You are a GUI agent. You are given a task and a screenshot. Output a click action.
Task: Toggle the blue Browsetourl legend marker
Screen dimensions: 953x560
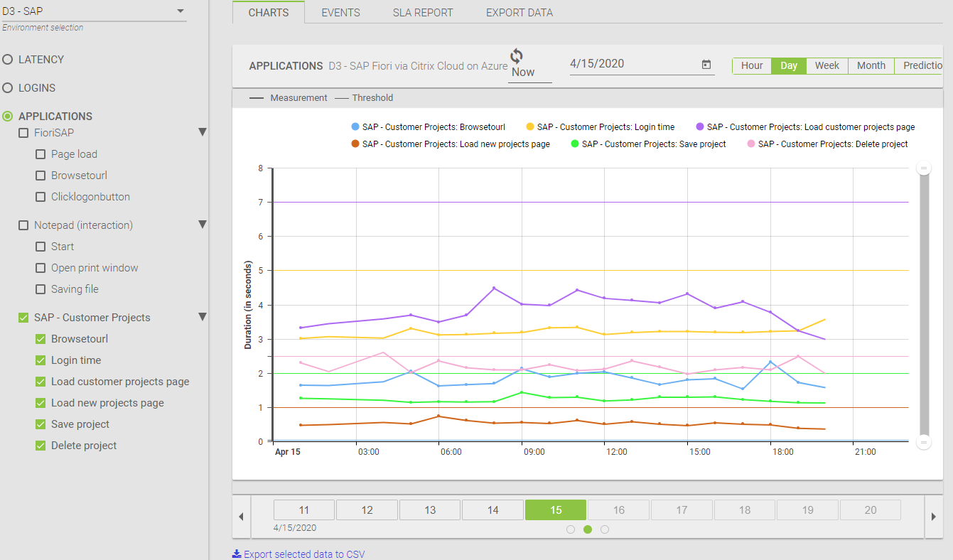[355, 127]
